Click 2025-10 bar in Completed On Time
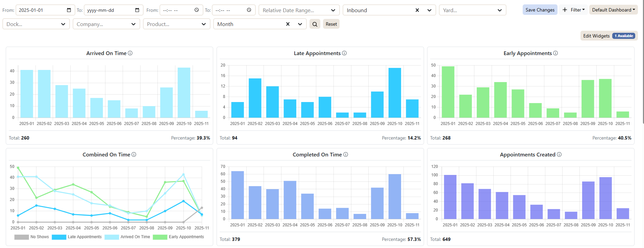The image size is (644, 248). [x=395, y=197]
